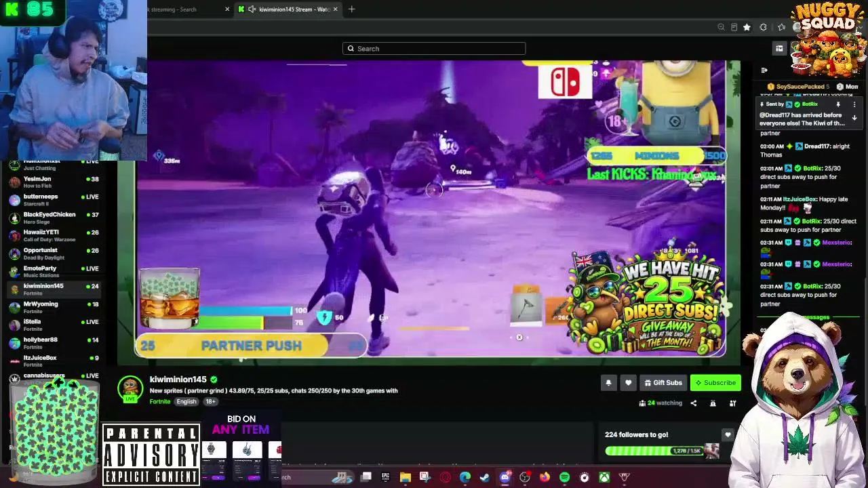Screen dimensions: 868x488
Task: Open reader view in the address bar
Action: coord(734,27)
